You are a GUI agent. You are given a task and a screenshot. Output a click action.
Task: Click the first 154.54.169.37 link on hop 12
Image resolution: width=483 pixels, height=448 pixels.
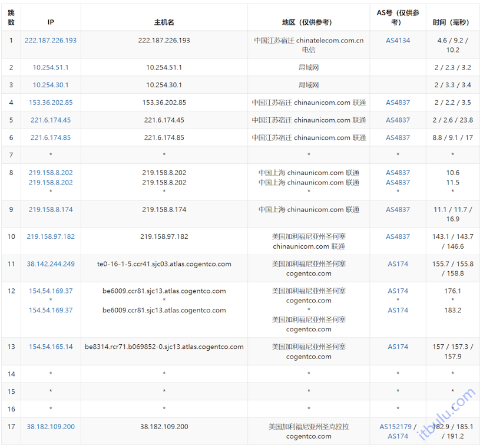pyautogui.click(x=51, y=291)
